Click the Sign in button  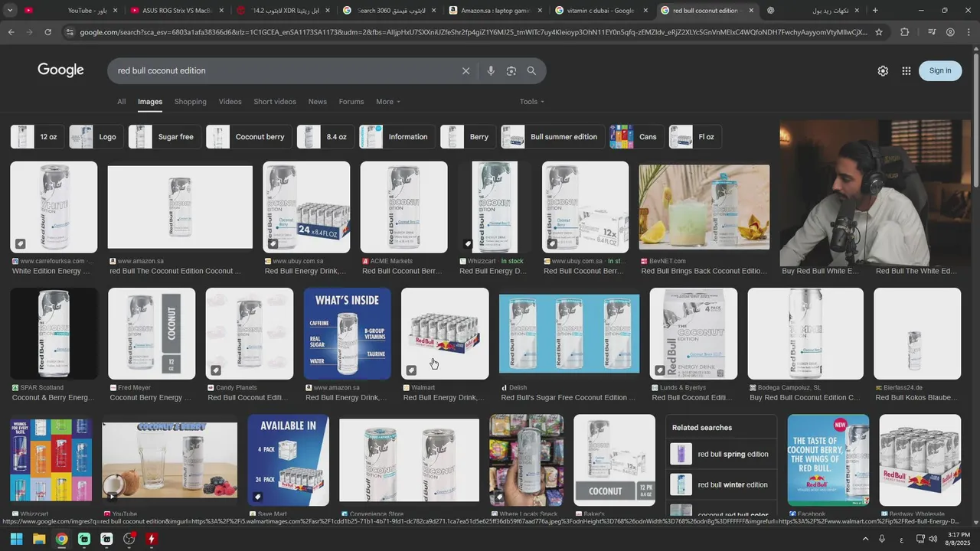[x=939, y=70]
